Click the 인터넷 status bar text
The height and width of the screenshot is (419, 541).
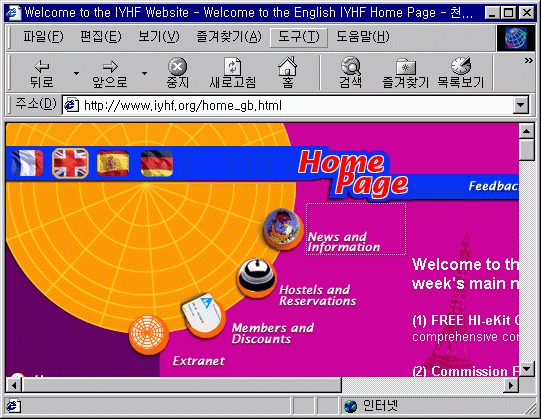tap(380, 406)
